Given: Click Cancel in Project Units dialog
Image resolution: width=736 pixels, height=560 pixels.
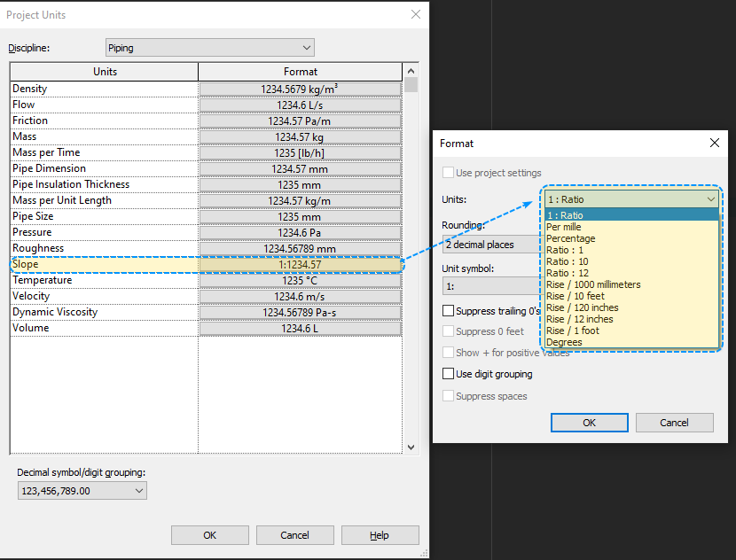Looking at the screenshot, I should coord(294,535).
